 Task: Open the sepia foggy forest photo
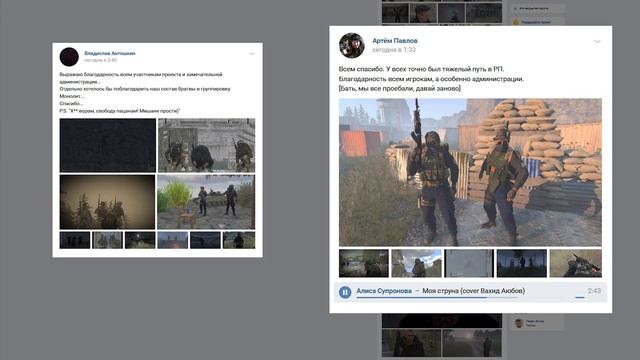tap(107, 202)
